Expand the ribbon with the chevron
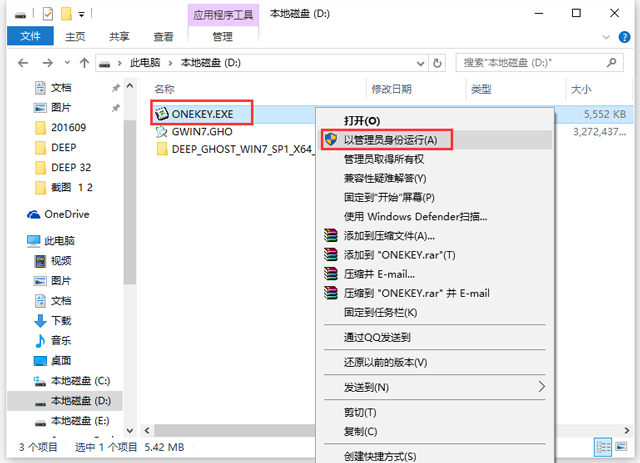The image size is (640, 463). coord(607,37)
